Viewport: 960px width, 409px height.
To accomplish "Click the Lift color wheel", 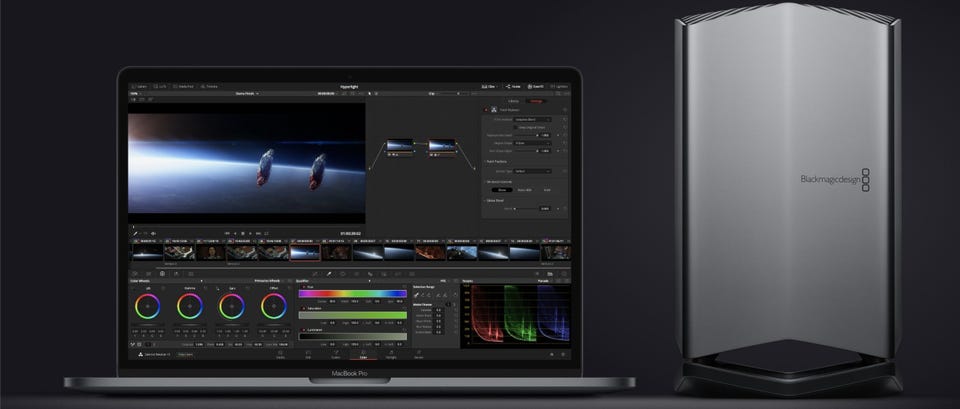I will (148, 306).
